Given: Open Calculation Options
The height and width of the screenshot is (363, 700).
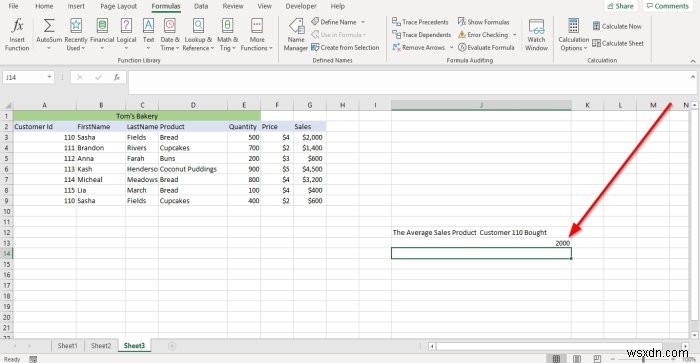Looking at the screenshot, I should 574,35.
